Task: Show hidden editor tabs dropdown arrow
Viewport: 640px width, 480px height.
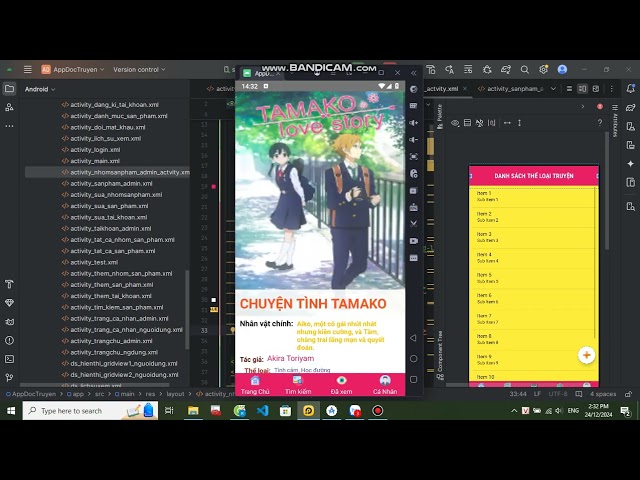Action: [553, 89]
